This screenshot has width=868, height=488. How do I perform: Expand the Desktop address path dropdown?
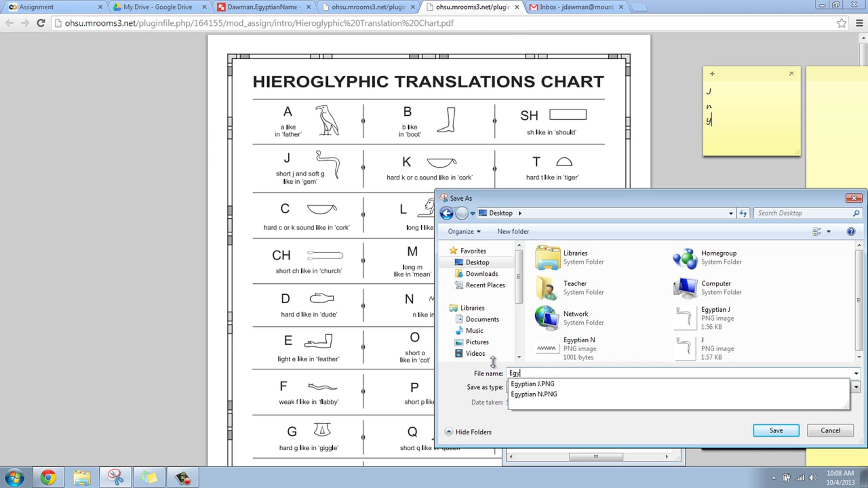(731, 213)
